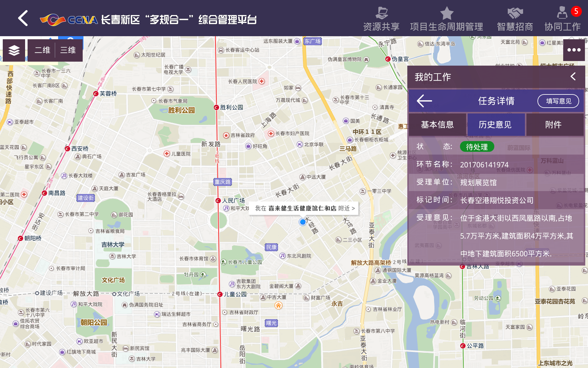Go back using top-left chevron

23,18
